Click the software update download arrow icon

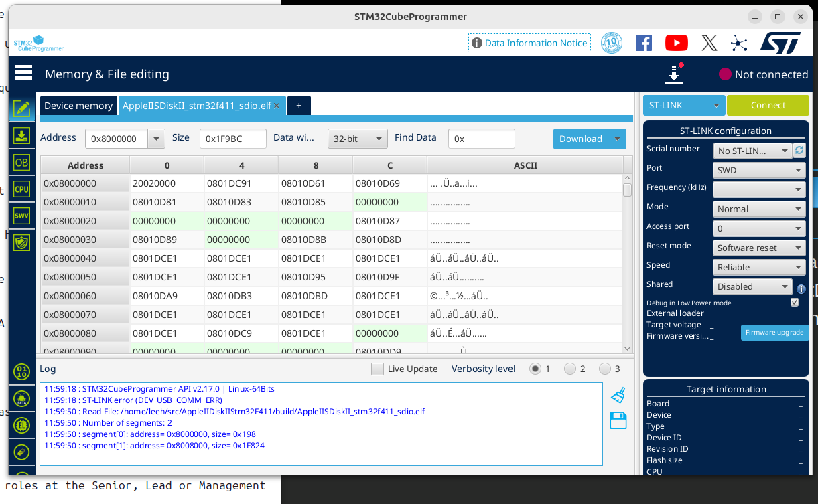pyautogui.click(x=674, y=74)
